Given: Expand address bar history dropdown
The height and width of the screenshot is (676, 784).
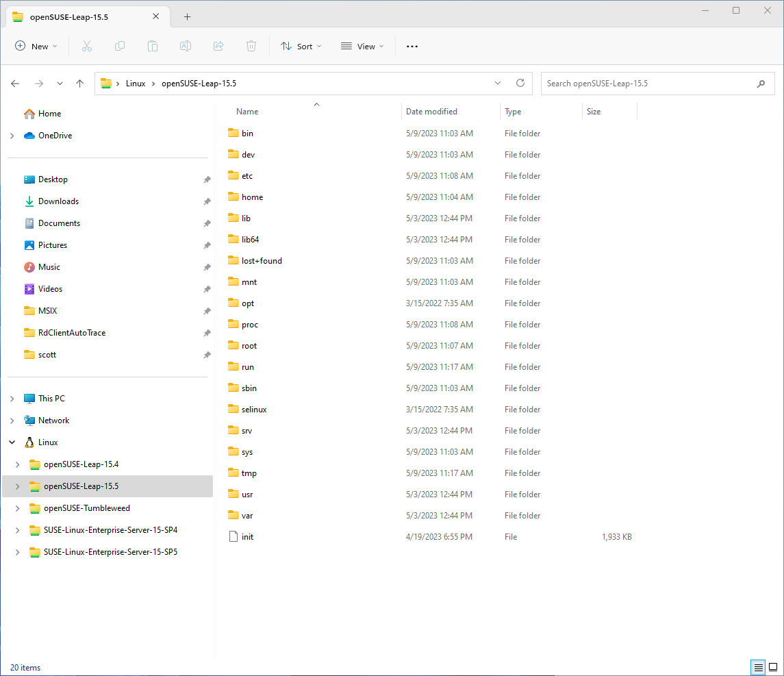Looking at the screenshot, I should (498, 83).
